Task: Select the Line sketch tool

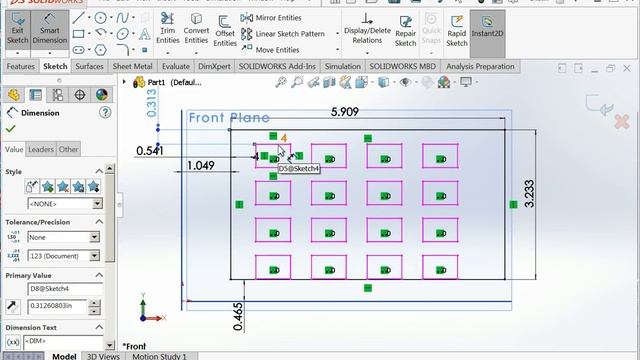Action: pyautogui.click(x=78, y=18)
